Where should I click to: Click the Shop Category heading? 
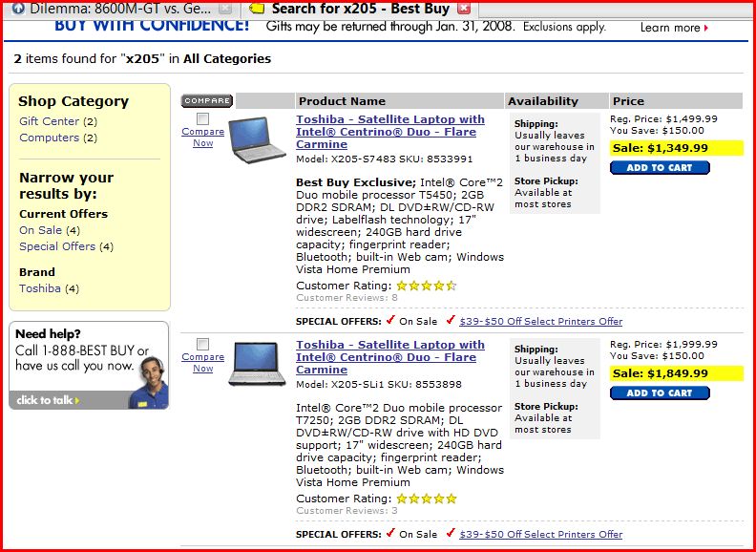(73, 101)
